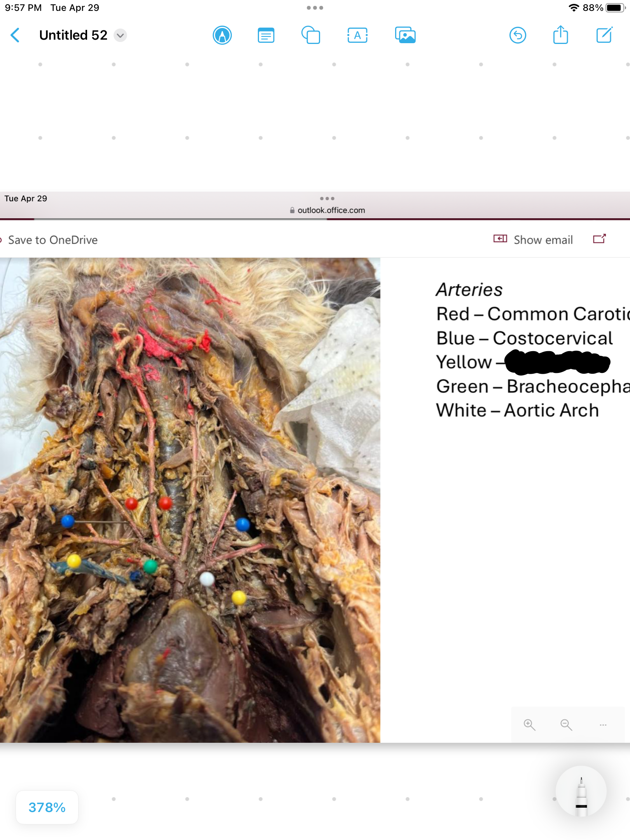Go back using the blue back arrow
Viewport: 630px width, 840px height.
coord(16,35)
